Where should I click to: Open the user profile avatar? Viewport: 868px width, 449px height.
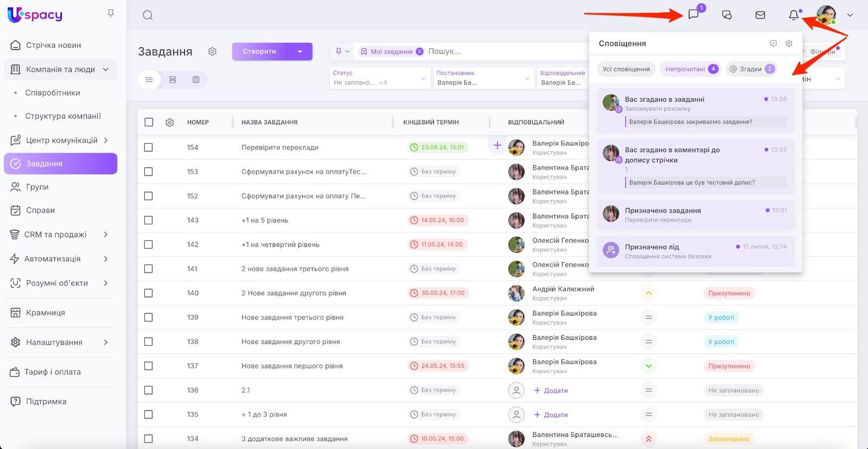pyautogui.click(x=826, y=15)
